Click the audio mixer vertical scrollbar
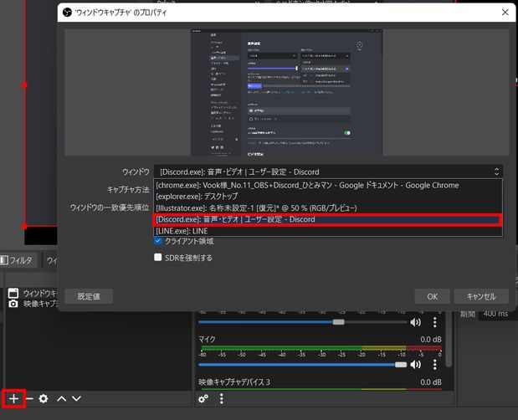Screen dimensions: 518x420 coord(448,340)
